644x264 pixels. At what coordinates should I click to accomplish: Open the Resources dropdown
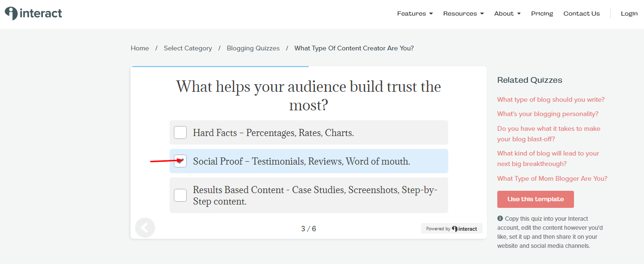[x=463, y=13]
